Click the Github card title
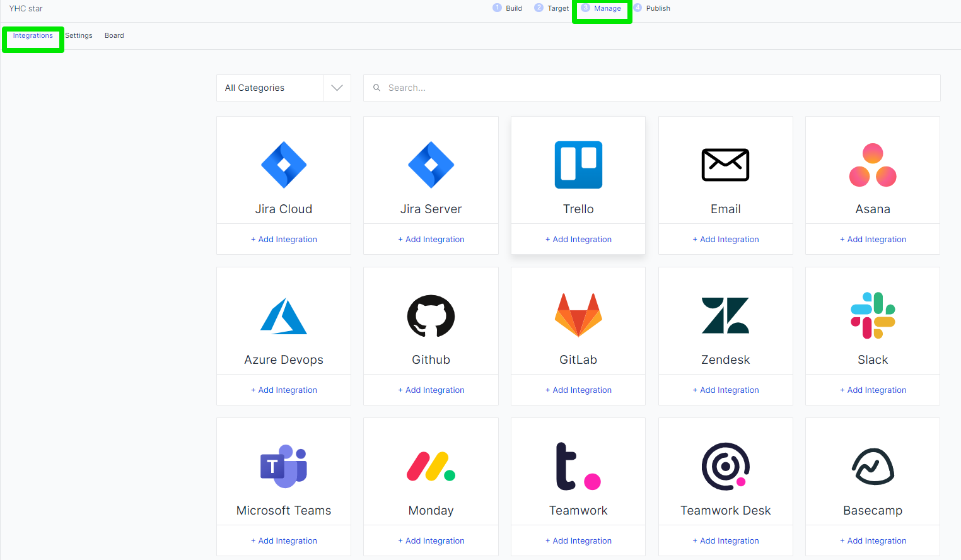The height and width of the screenshot is (560, 961). pos(431,359)
